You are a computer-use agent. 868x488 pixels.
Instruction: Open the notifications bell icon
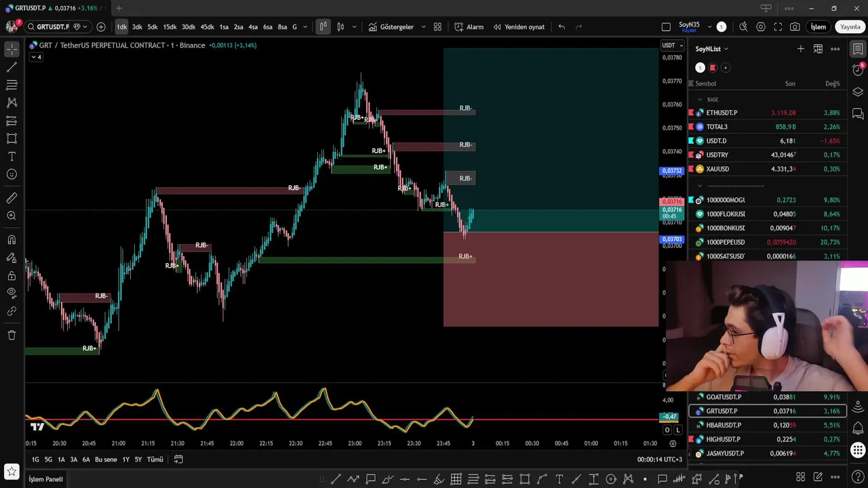tap(858, 428)
